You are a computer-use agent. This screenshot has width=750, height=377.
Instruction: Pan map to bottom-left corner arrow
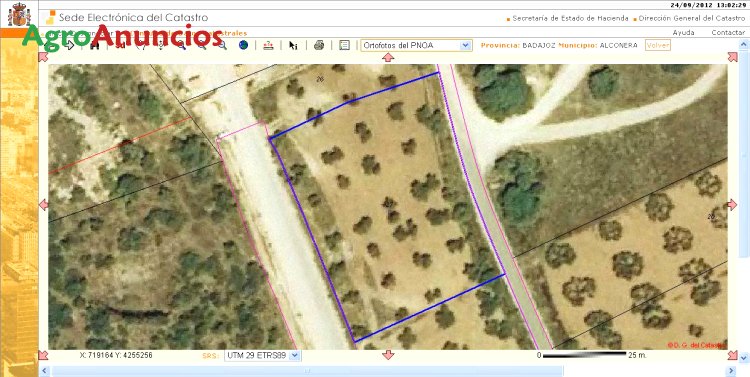click(x=44, y=355)
